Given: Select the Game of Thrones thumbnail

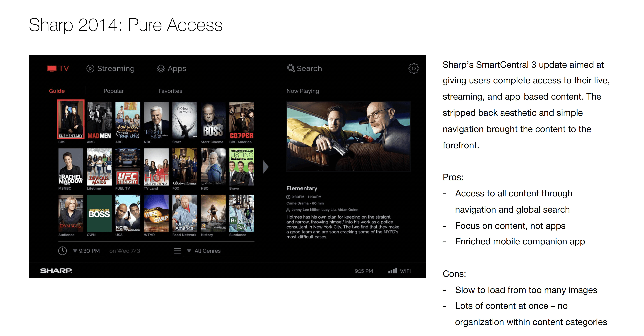Looking at the screenshot, I should click(x=213, y=167).
